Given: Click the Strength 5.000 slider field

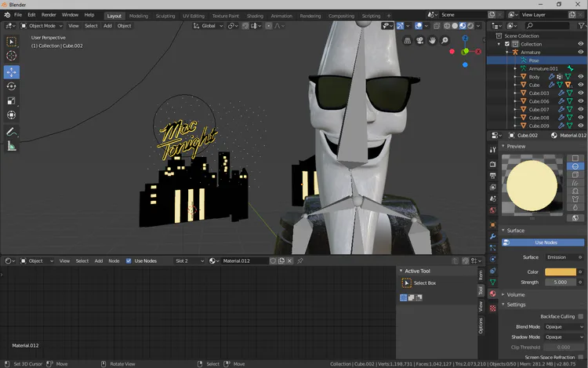Looking at the screenshot, I should point(560,282).
